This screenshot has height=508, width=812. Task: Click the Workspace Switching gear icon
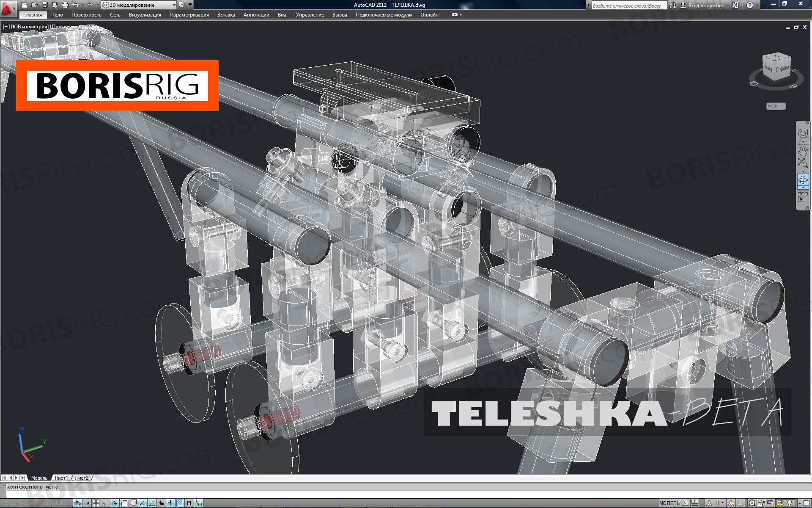[x=752, y=503]
